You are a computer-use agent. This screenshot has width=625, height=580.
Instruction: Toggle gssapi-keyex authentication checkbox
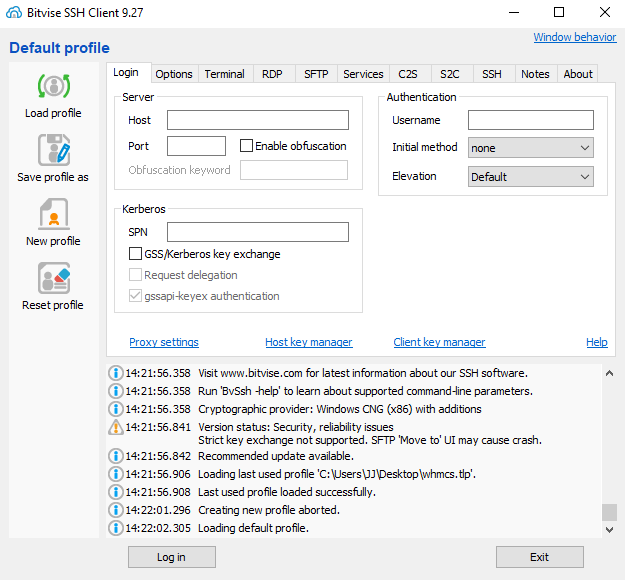coord(135,296)
